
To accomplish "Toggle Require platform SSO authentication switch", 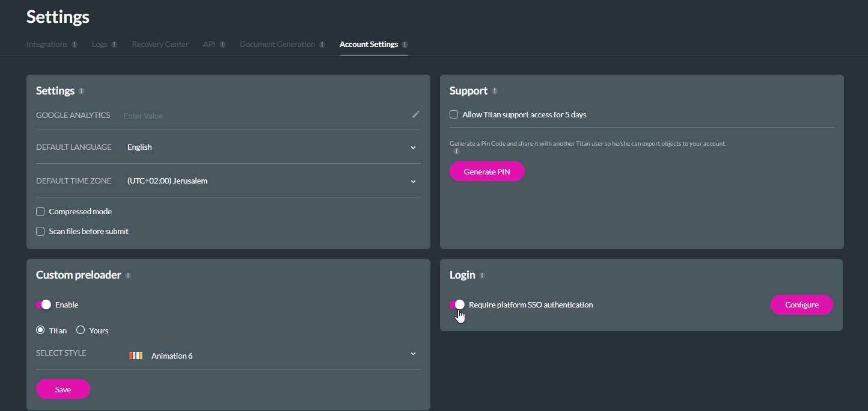I will 457,304.
